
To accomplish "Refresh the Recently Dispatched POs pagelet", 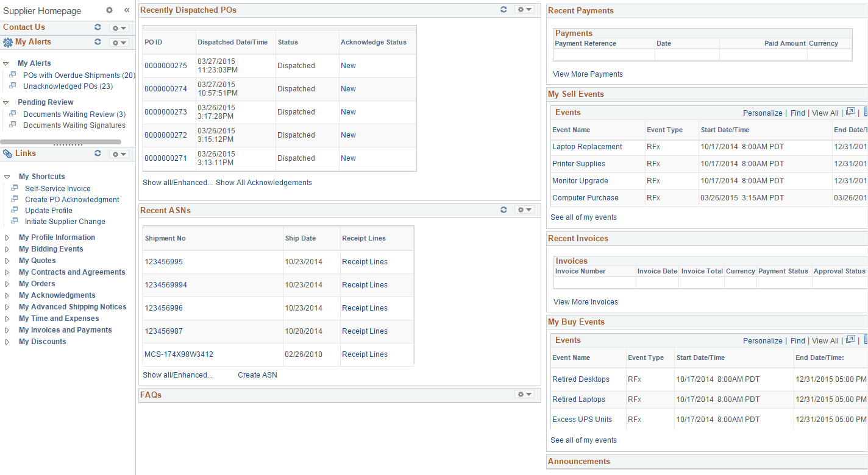I will pyautogui.click(x=503, y=9).
